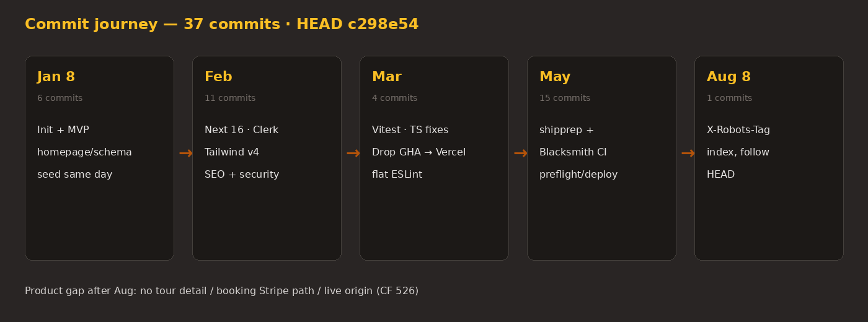
Task: Click the Product gap footer note
Action: pos(221,291)
